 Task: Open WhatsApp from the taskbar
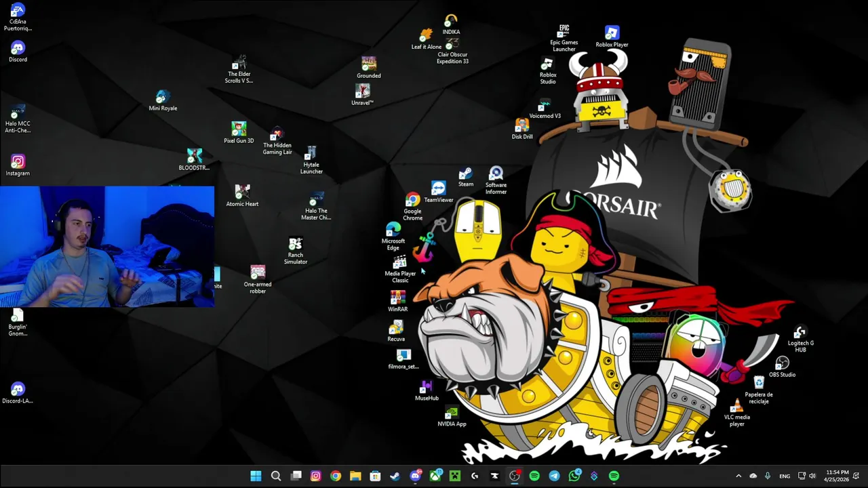[574, 476]
